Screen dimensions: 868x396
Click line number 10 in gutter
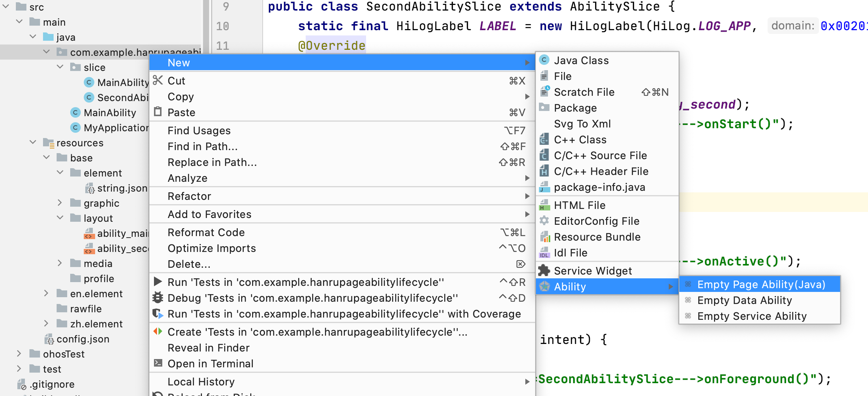click(223, 26)
